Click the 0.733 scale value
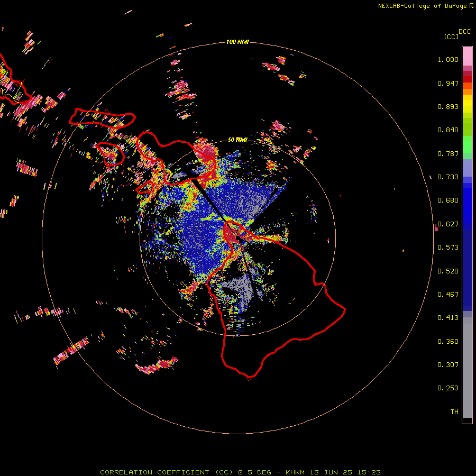 448,177
